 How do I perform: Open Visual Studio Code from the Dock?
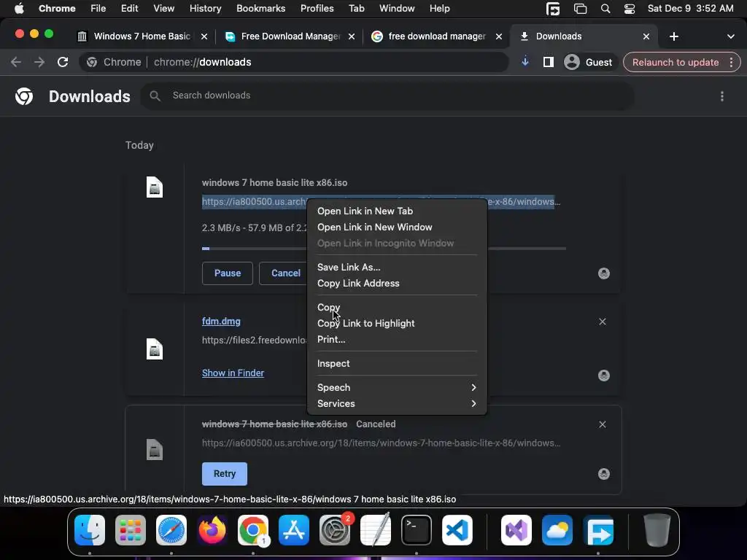click(x=457, y=530)
